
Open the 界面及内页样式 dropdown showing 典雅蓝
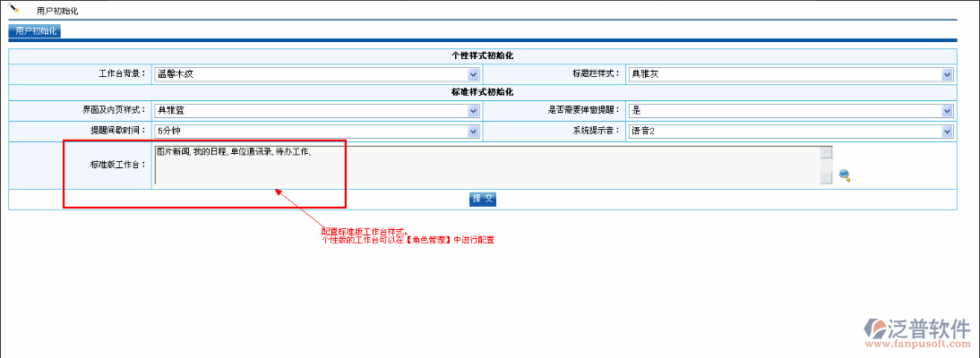(x=316, y=111)
